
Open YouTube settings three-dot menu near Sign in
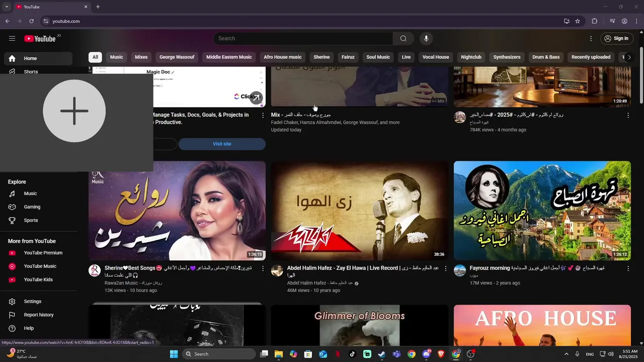[x=591, y=39]
